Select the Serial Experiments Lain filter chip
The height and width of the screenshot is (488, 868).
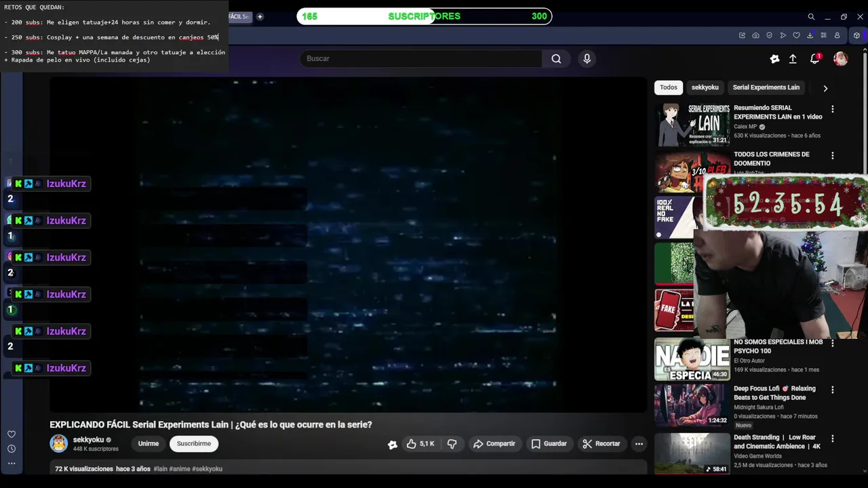[766, 87]
